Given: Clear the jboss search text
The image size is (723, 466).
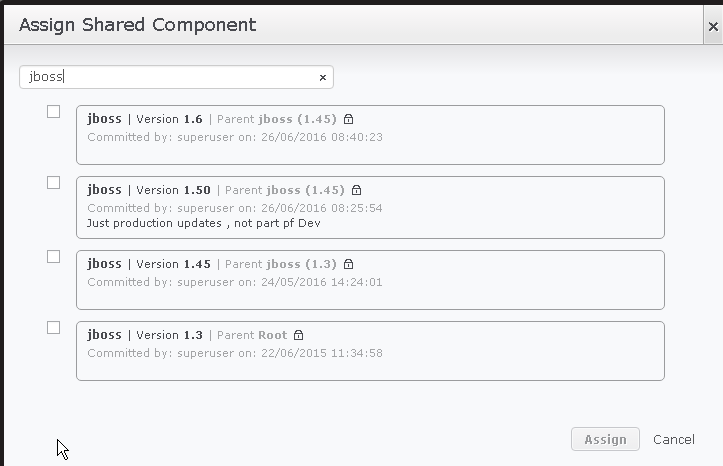Looking at the screenshot, I should tap(323, 77).
